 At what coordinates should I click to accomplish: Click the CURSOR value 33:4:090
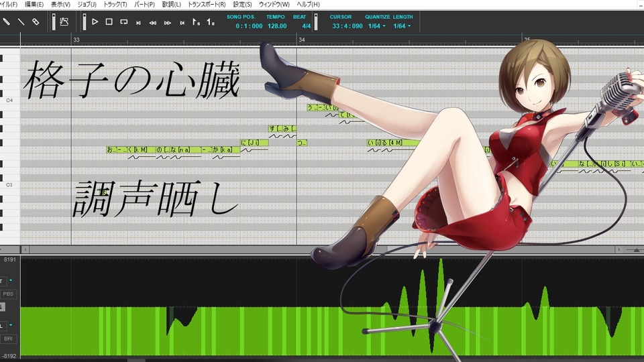pyautogui.click(x=347, y=26)
